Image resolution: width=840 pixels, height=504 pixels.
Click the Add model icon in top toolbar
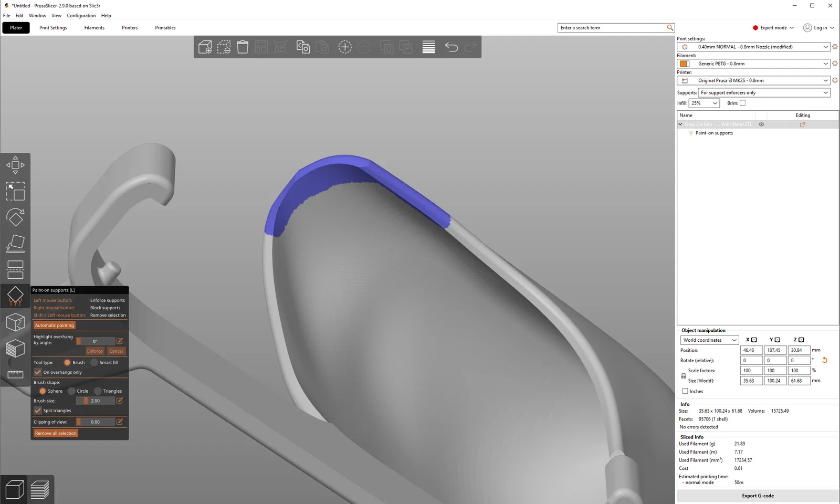[205, 47]
